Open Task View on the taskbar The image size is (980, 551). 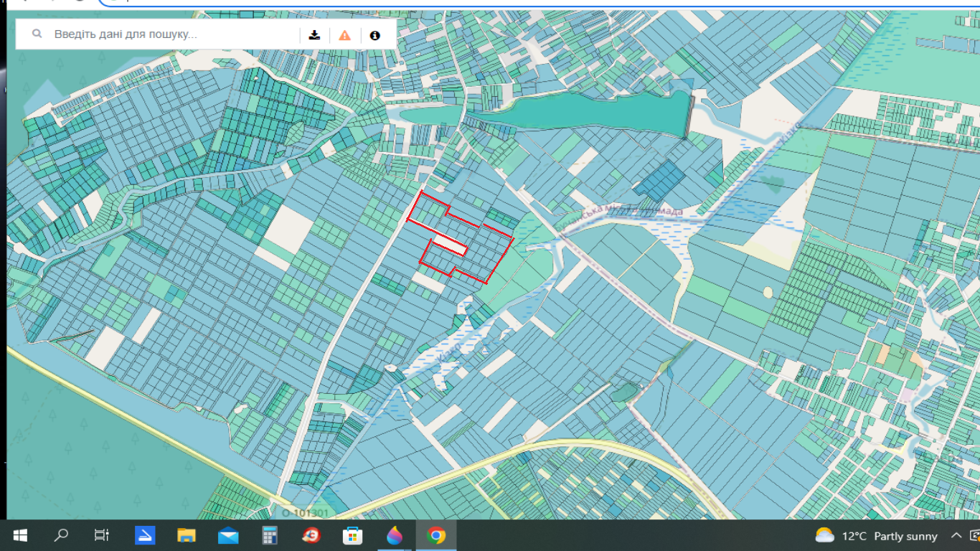tap(102, 535)
